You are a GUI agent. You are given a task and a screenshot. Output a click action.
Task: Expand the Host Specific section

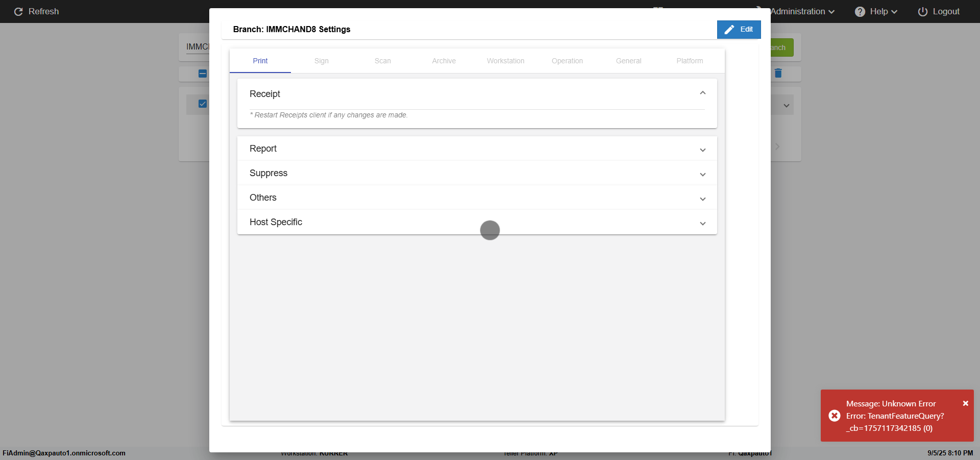pos(477,222)
